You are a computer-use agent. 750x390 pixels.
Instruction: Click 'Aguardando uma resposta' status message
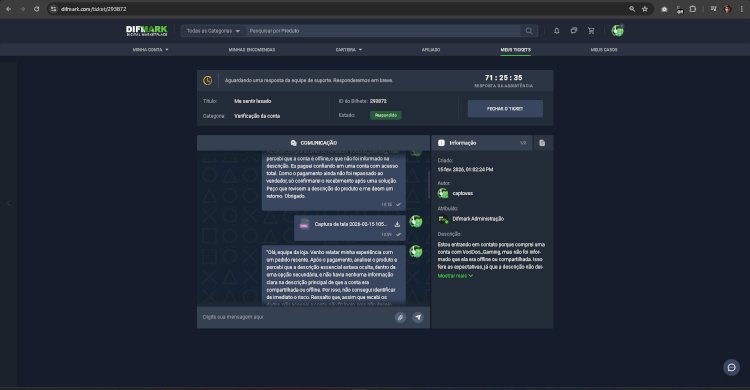309,80
